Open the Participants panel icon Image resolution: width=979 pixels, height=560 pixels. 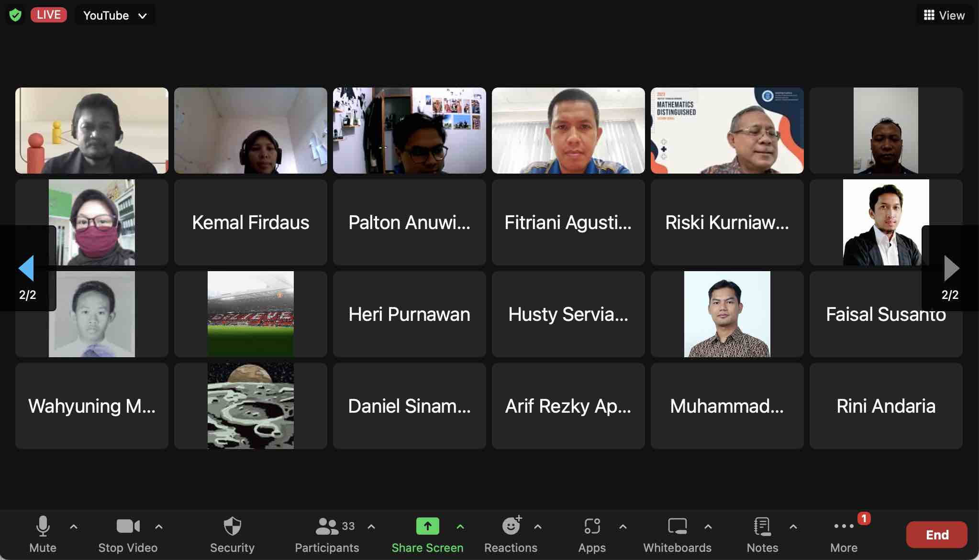(327, 527)
